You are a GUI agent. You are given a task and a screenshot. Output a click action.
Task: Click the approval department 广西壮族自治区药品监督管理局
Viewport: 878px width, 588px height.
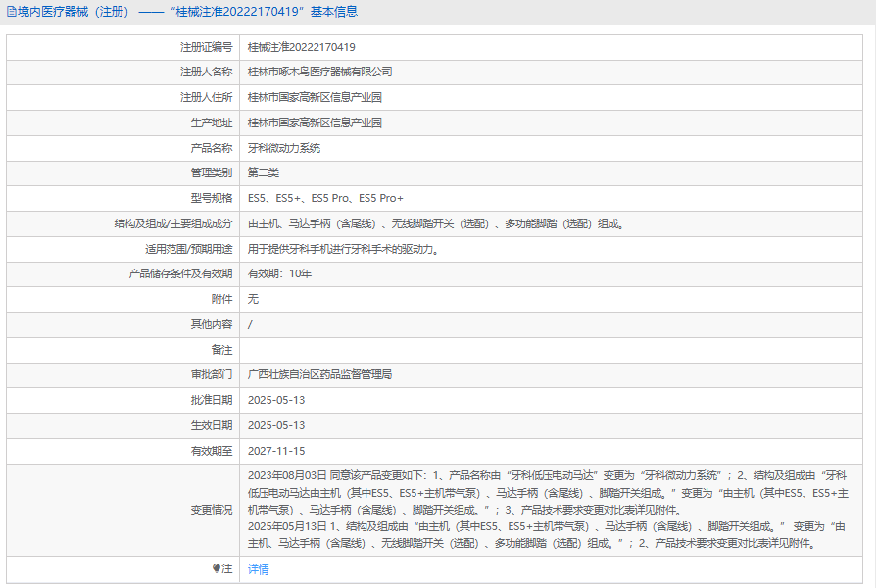[319, 374]
